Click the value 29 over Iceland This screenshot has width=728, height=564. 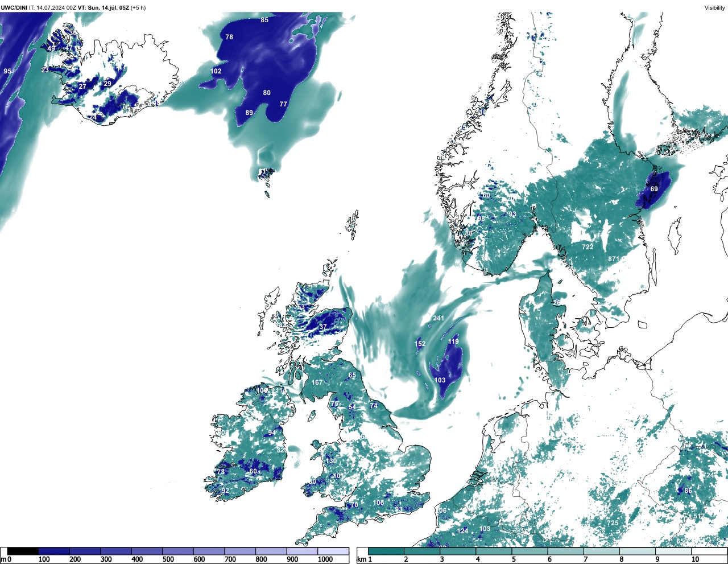(x=107, y=84)
